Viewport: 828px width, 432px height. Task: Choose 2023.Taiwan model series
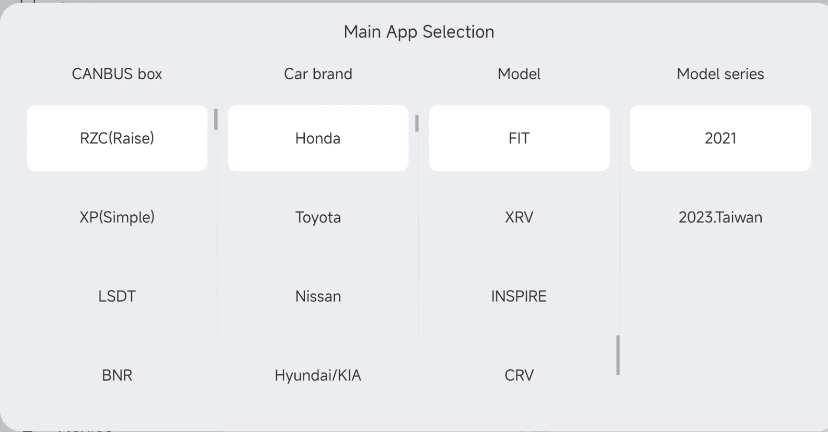point(720,217)
